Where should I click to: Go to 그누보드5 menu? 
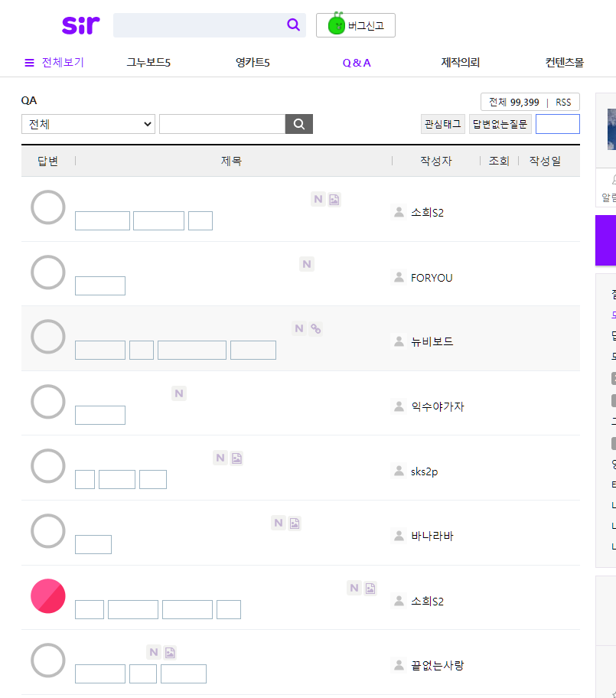(148, 62)
